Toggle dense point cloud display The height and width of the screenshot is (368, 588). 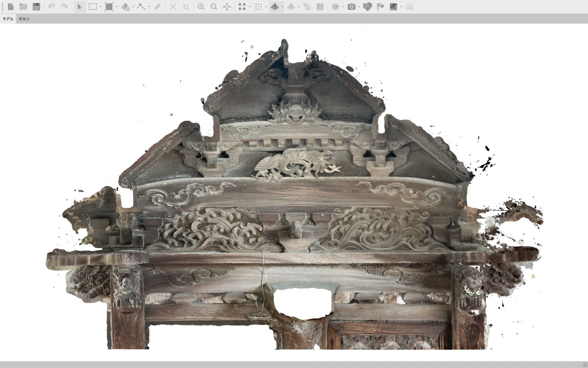(x=258, y=7)
